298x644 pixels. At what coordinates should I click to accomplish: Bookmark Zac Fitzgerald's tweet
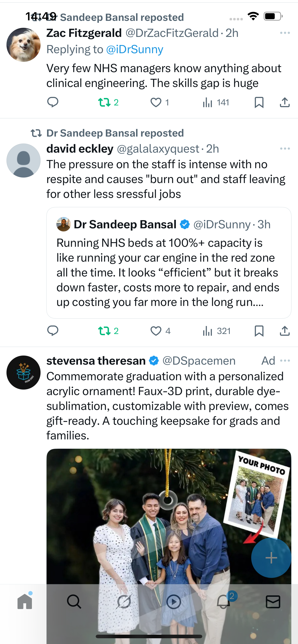coord(259,102)
